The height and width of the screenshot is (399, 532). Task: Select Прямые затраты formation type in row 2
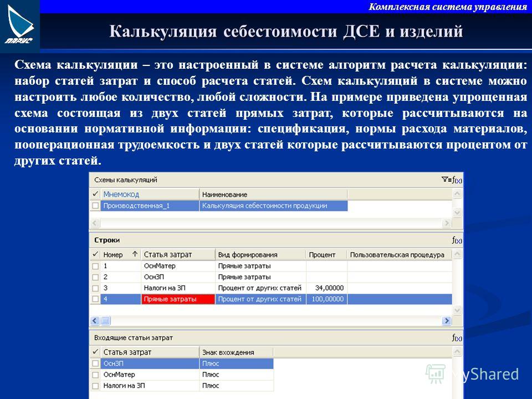pos(260,277)
